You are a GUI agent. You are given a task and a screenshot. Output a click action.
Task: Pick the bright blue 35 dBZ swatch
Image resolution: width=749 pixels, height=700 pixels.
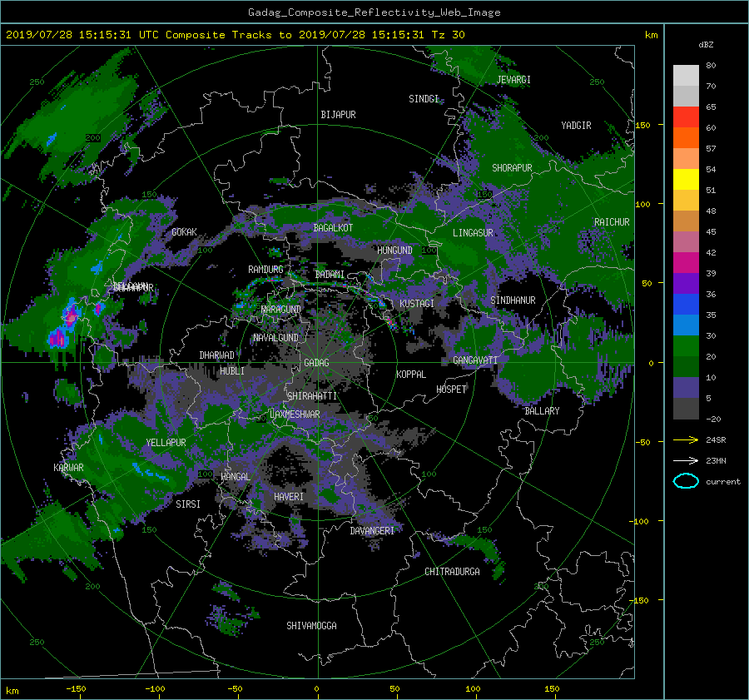tap(686, 305)
